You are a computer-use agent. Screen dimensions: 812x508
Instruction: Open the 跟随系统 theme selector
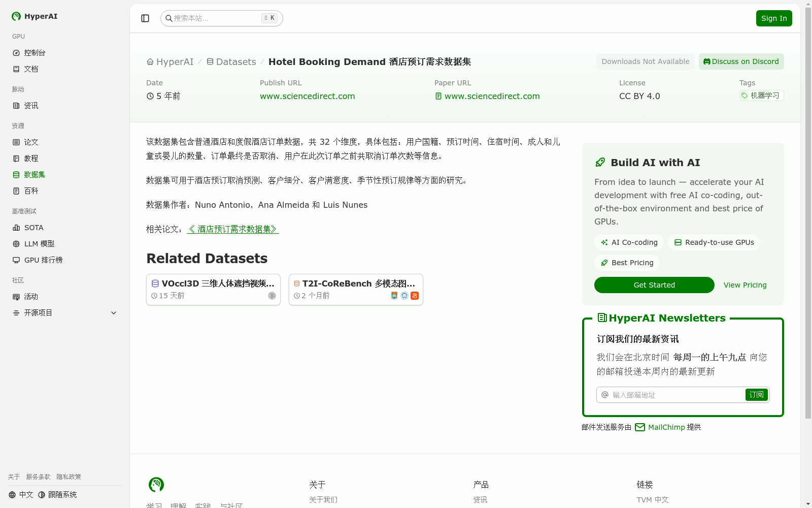point(57,495)
